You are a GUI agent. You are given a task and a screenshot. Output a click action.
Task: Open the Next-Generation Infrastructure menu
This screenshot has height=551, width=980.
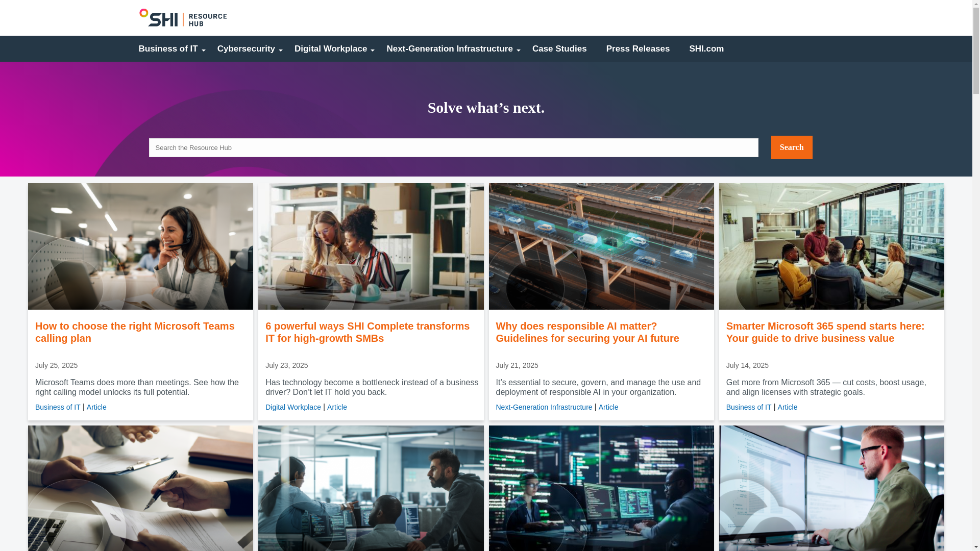(x=450, y=49)
